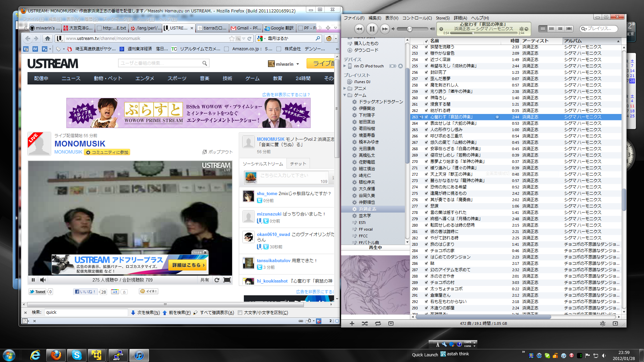
Task: Click the volume icon in system tray
Action: point(604,356)
